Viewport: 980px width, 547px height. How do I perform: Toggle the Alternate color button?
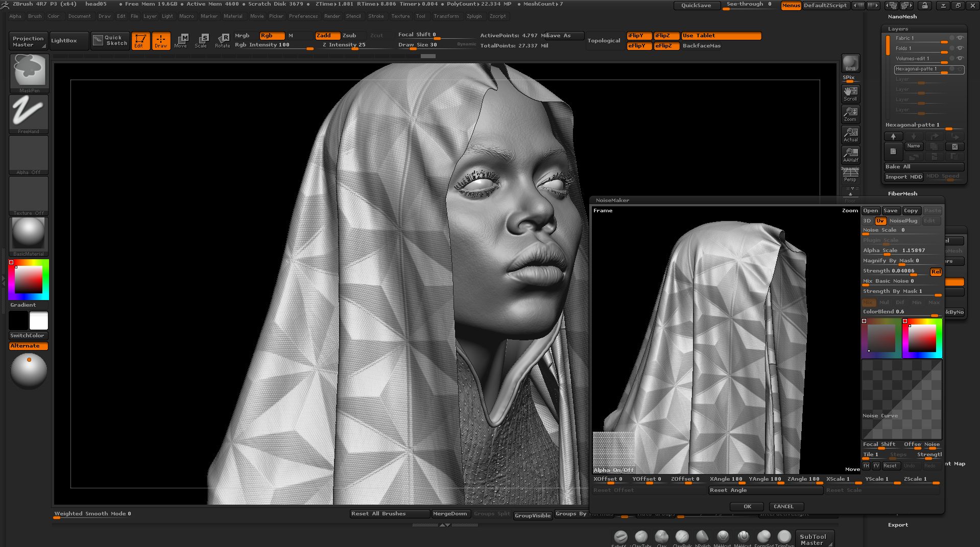[x=29, y=346]
